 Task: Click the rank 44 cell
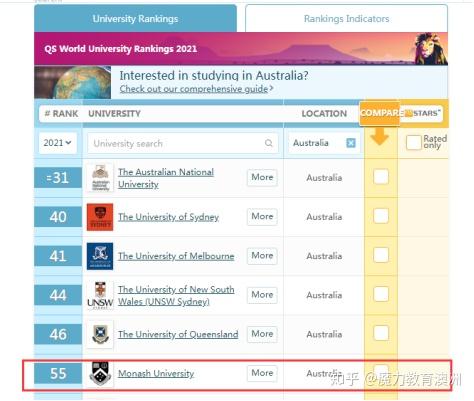coord(58,295)
